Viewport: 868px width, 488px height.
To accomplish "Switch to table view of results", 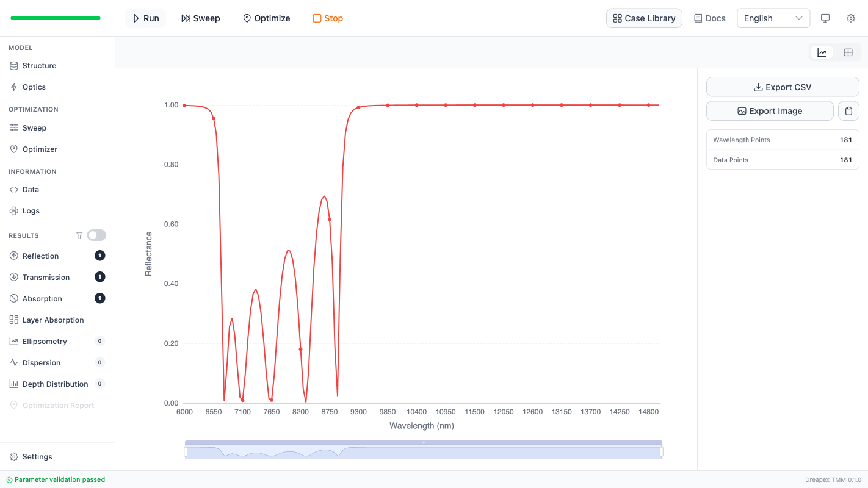I will (848, 52).
